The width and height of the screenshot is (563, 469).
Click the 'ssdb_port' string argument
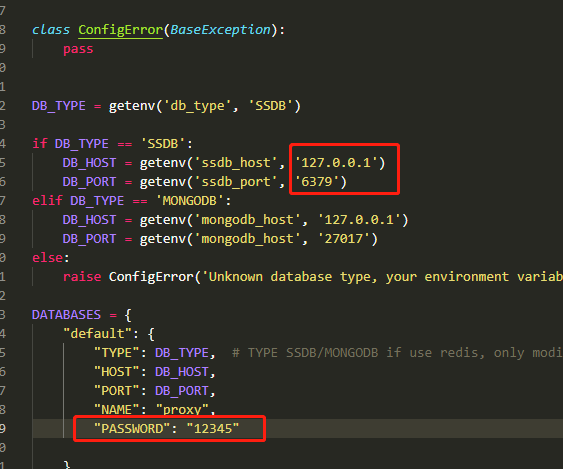[x=236, y=182]
